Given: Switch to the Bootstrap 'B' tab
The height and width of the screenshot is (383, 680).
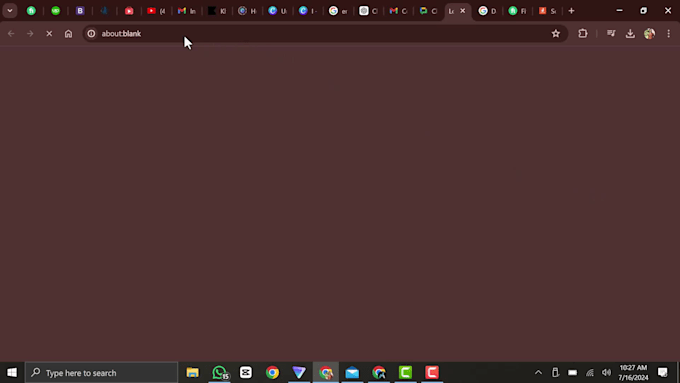Looking at the screenshot, I should (80, 11).
